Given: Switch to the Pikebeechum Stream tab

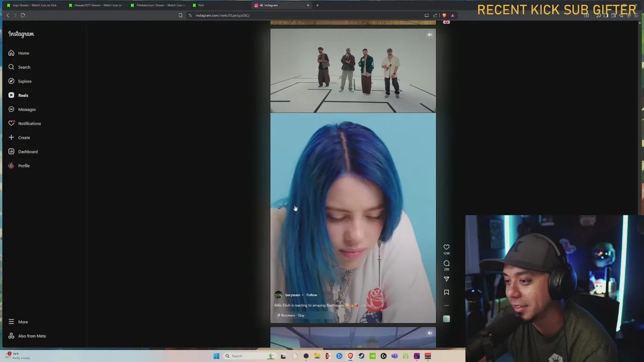Looking at the screenshot, I should tap(157, 5).
